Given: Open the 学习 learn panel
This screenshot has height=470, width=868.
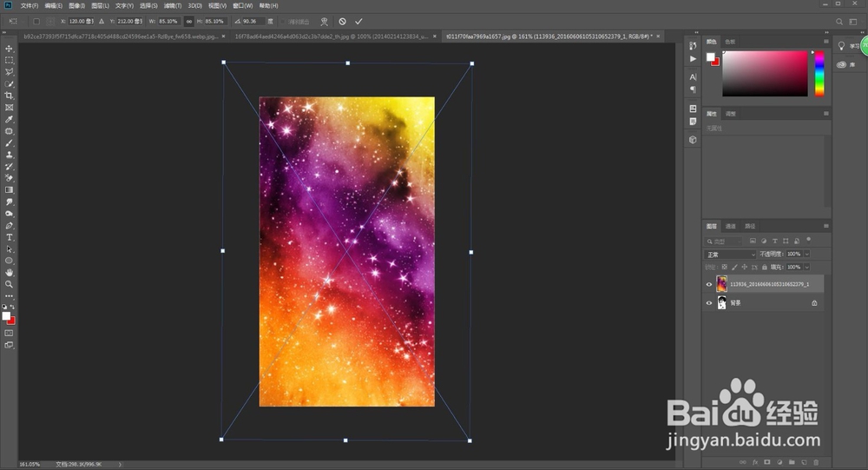Looking at the screenshot, I should tap(849, 46).
